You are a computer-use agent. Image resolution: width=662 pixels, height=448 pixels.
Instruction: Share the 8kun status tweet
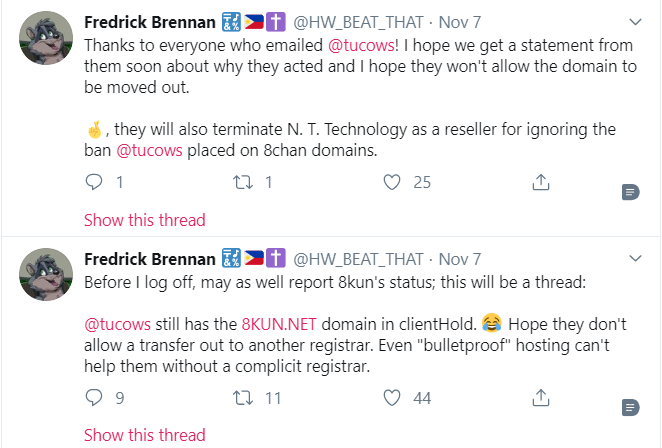coord(540,397)
